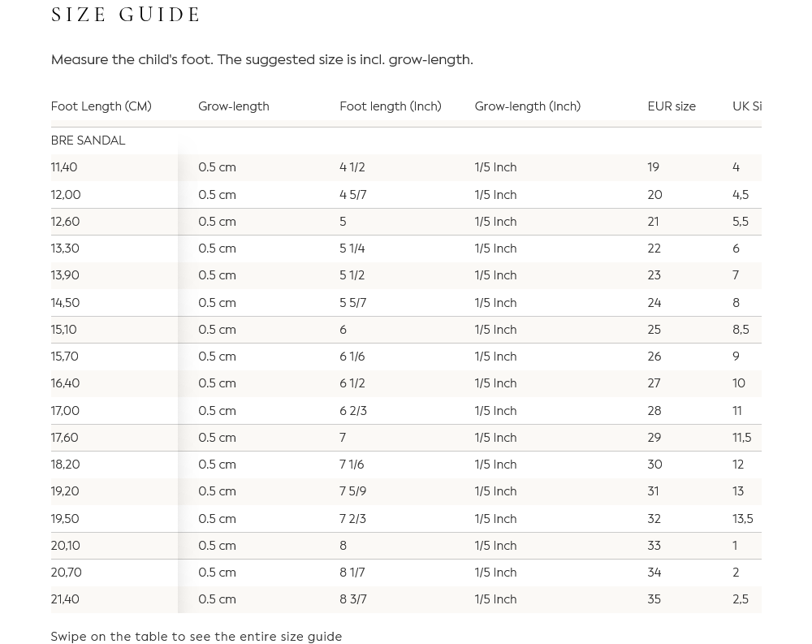The height and width of the screenshot is (644, 812).
Task: Click the BRE SANDAL row label
Action: [88, 140]
